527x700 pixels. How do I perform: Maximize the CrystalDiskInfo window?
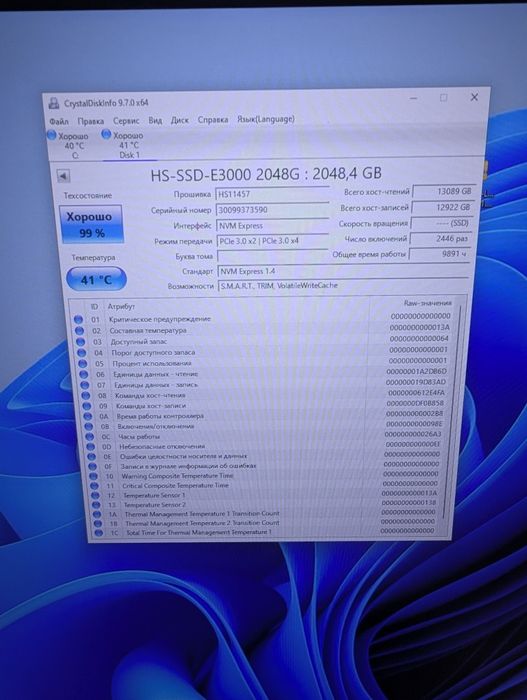pyautogui.click(x=443, y=97)
